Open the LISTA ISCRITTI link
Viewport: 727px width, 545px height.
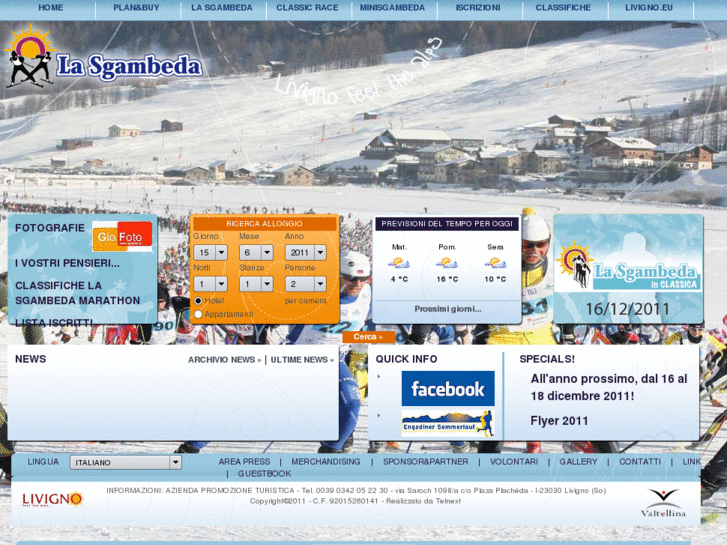(54, 322)
